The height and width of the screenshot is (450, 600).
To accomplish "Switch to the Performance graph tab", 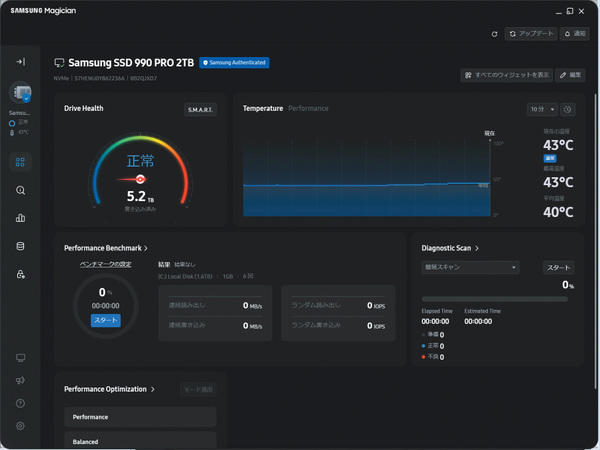I will tap(308, 108).
